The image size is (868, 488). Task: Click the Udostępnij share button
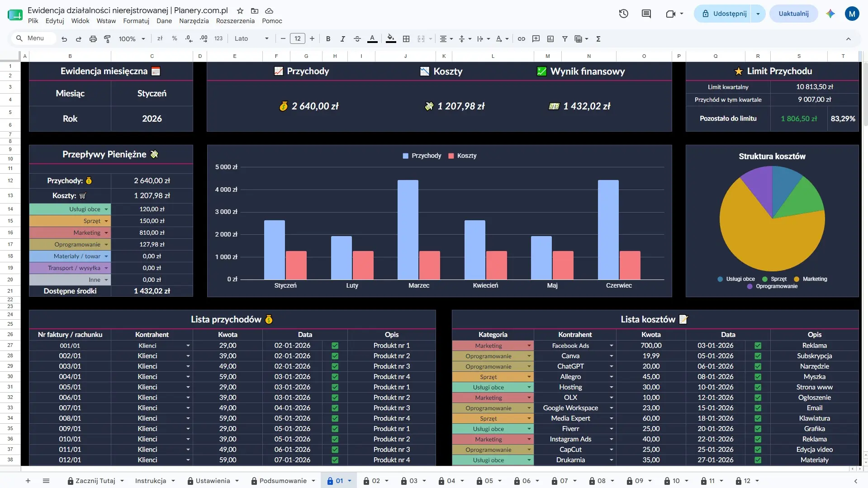point(724,14)
